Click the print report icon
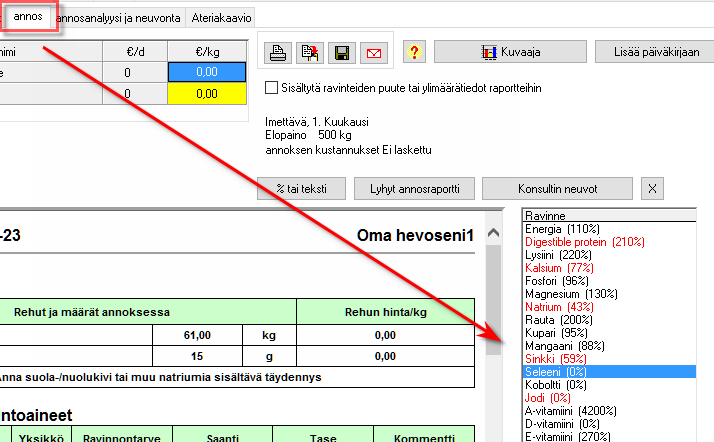714x442 pixels. tap(279, 53)
